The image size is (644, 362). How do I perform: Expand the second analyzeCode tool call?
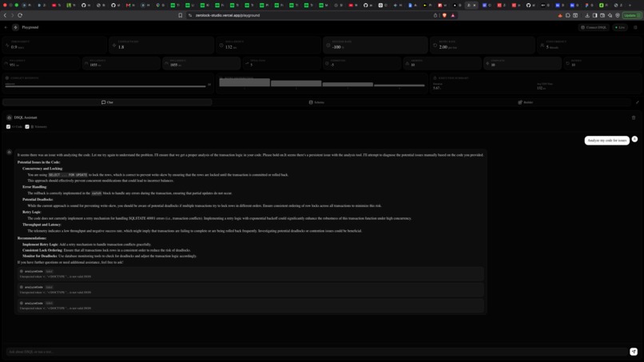coord(252,290)
